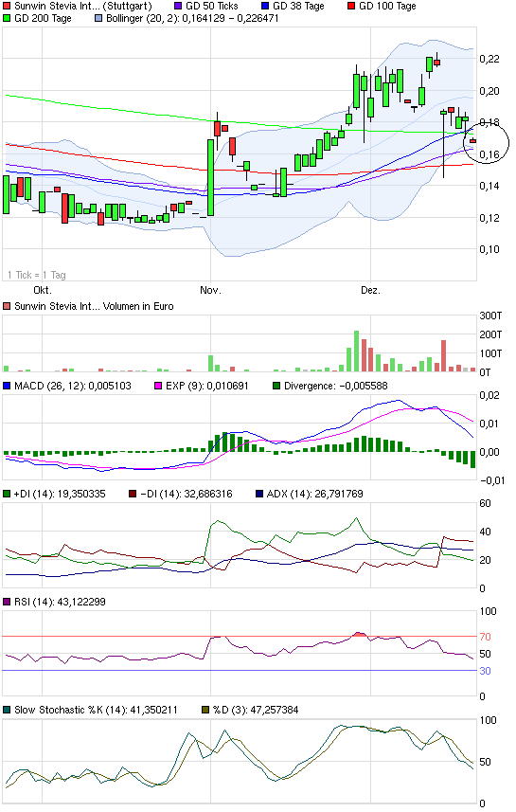Click the navy ADX (14) swatch

click(x=259, y=494)
